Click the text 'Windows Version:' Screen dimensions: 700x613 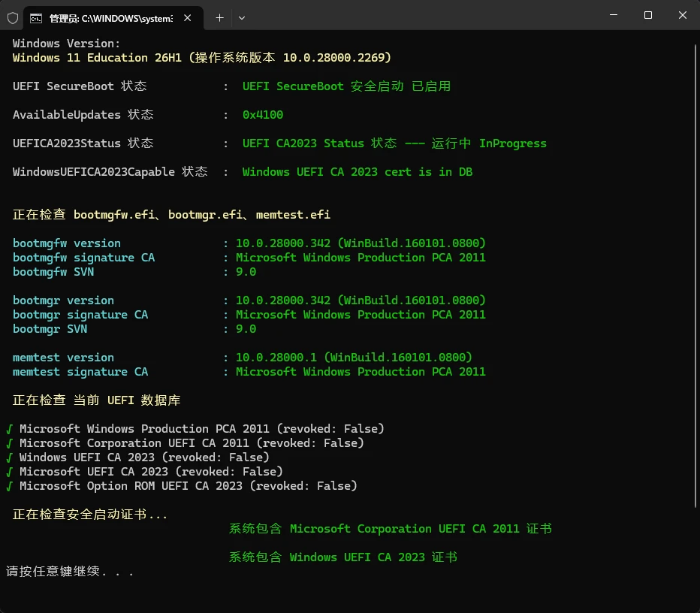(66, 44)
